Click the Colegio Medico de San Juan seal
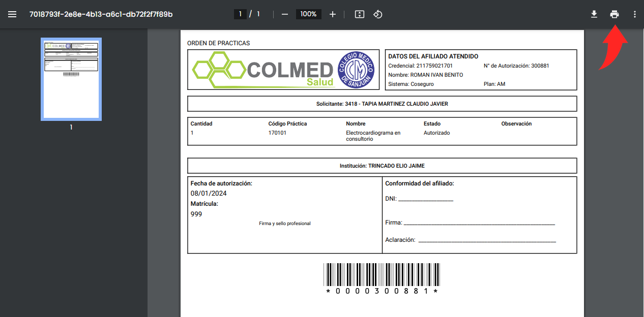Image resolution: width=644 pixels, height=317 pixels. [x=356, y=70]
